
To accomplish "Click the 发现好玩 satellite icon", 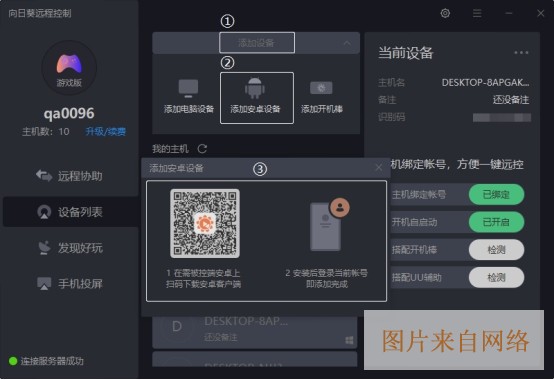I will point(44,248).
